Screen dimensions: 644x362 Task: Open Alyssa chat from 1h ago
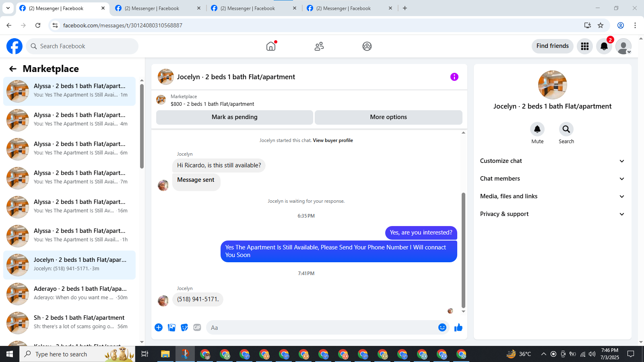click(69, 236)
